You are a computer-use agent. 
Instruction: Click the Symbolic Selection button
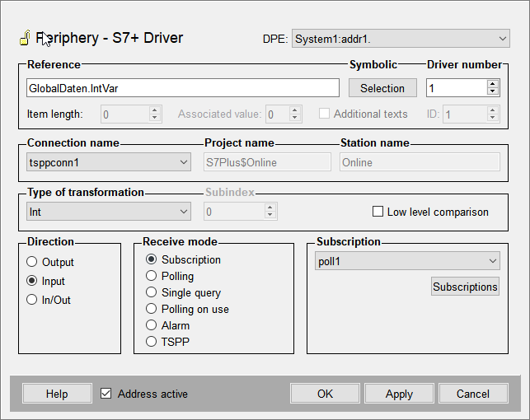382,88
